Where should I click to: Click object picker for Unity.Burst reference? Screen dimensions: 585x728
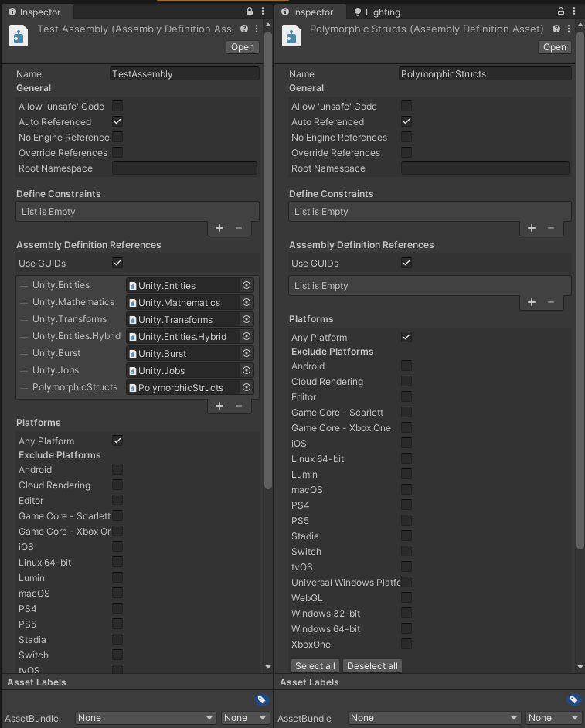coord(247,353)
